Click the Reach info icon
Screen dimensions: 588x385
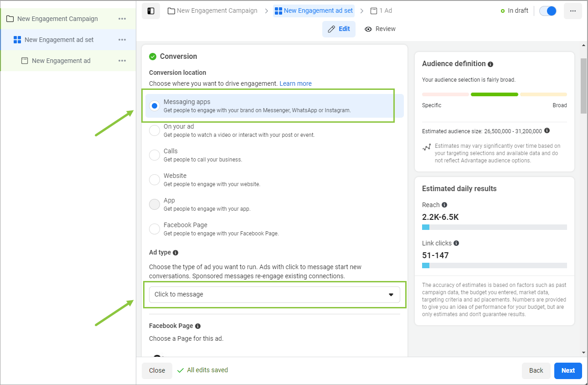click(x=444, y=205)
